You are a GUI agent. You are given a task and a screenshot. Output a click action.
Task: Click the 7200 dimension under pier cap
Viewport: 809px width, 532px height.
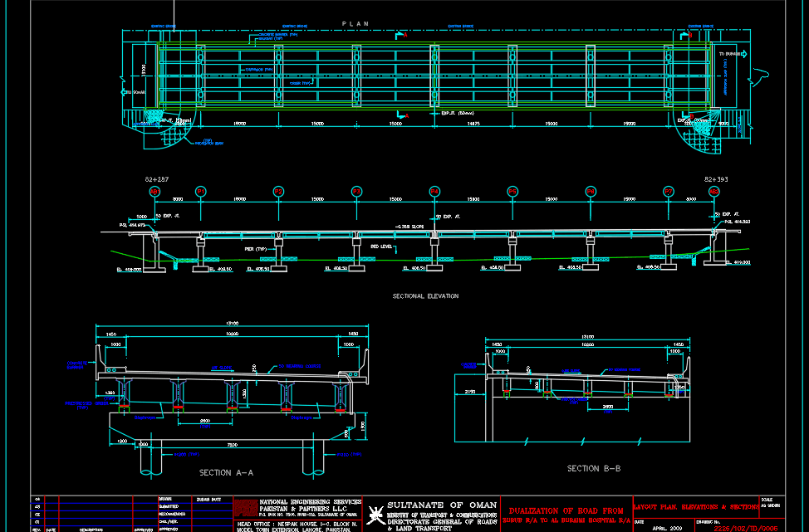(x=233, y=444)
